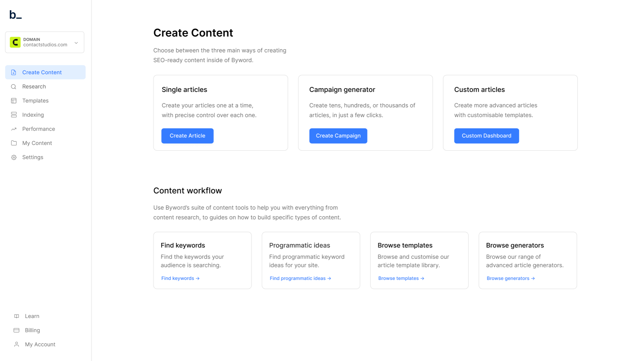Viewport: 644px width, 361px height.
Task: Click the Performance trend icon
Action: pos(14,129)
